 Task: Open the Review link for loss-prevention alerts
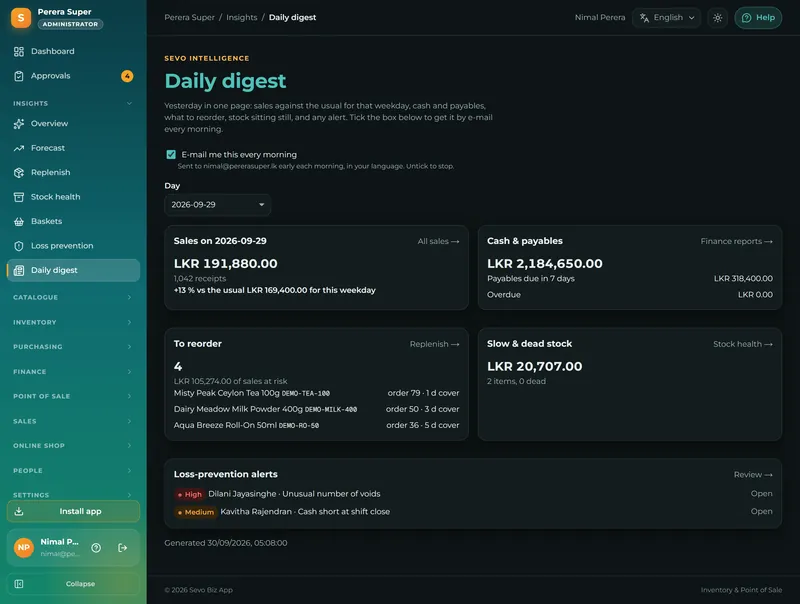point(753,475)
